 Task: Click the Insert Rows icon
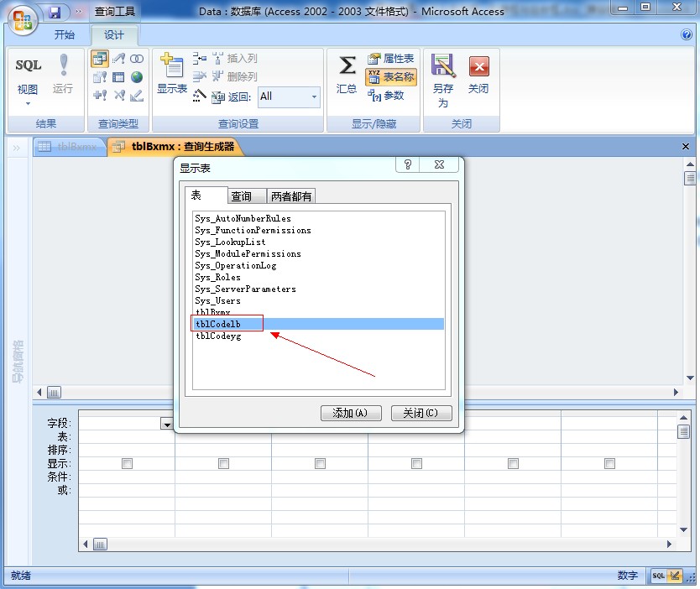(199, 59)
